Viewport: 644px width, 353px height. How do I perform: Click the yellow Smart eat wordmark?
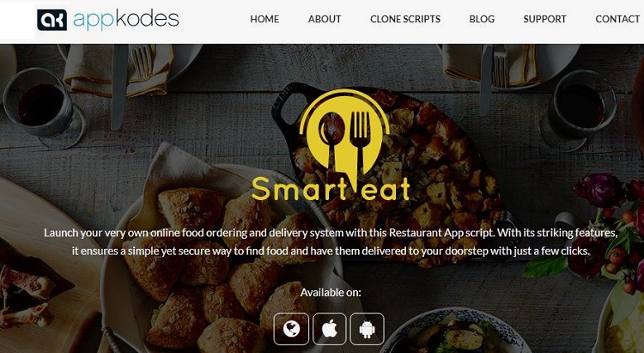tap(331, 188)
